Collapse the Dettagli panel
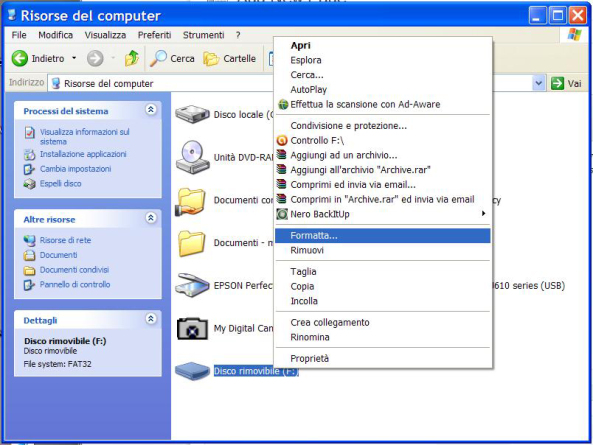Viewport: 593px width, 445px height. tap(151, 319)
